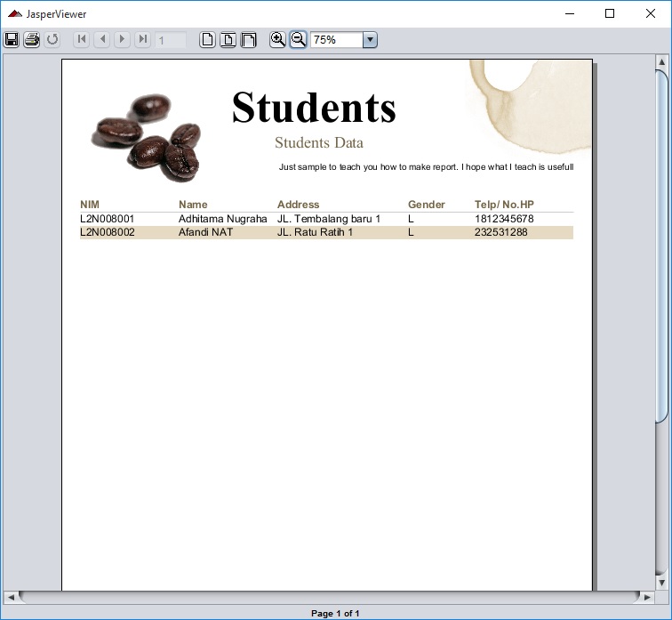
Task: Maximize the JasperViewer window
Action: (610, 13)
